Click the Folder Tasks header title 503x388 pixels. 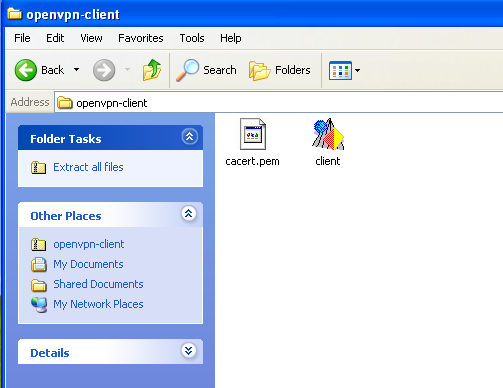[x=66, y=139]
